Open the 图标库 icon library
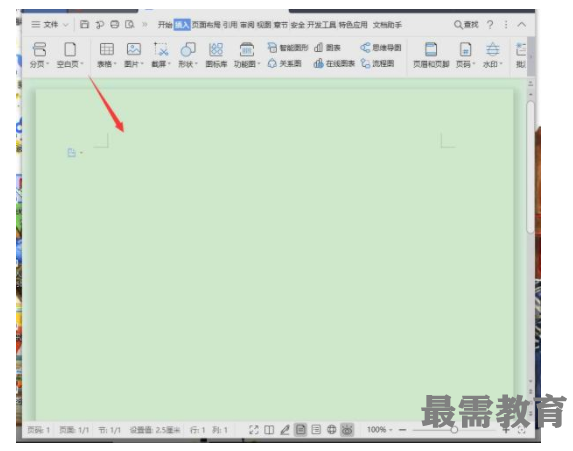The height and width of the screenshot is (451, 573). 216,55
